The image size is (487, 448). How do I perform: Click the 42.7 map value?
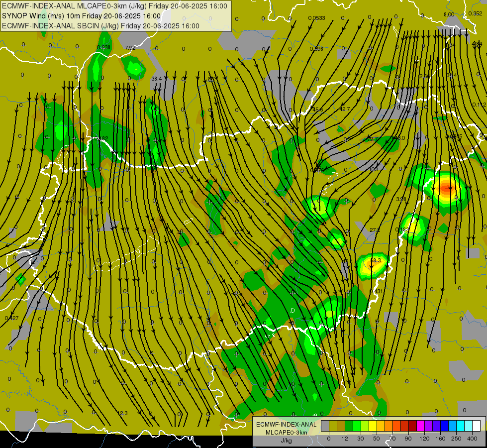tap(344, 109)
